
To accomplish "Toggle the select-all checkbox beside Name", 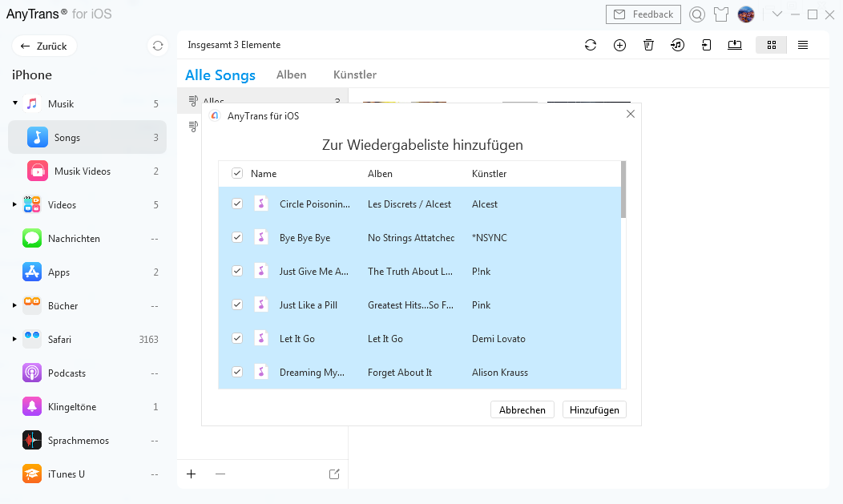I will pyautogui.click(x=237, y=174).
